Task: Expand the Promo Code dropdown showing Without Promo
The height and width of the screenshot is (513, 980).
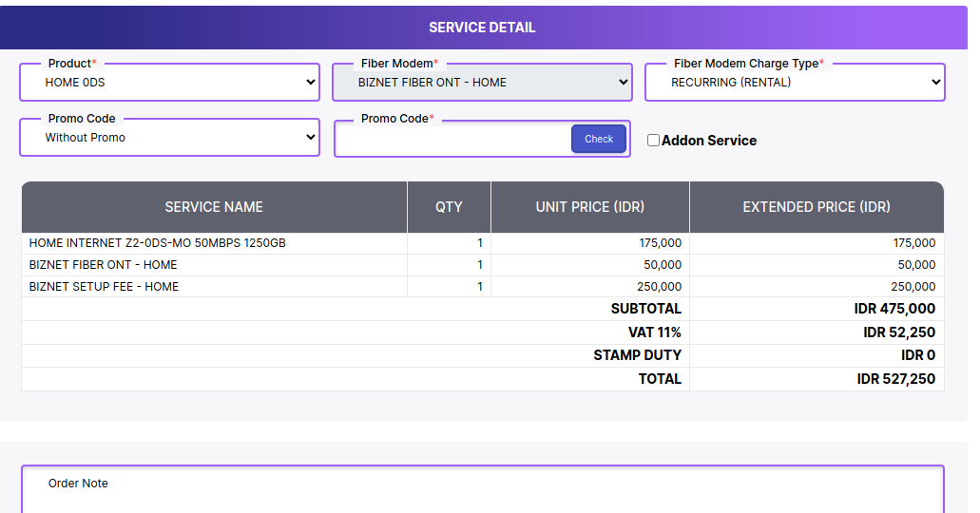Action: point(169,138)
